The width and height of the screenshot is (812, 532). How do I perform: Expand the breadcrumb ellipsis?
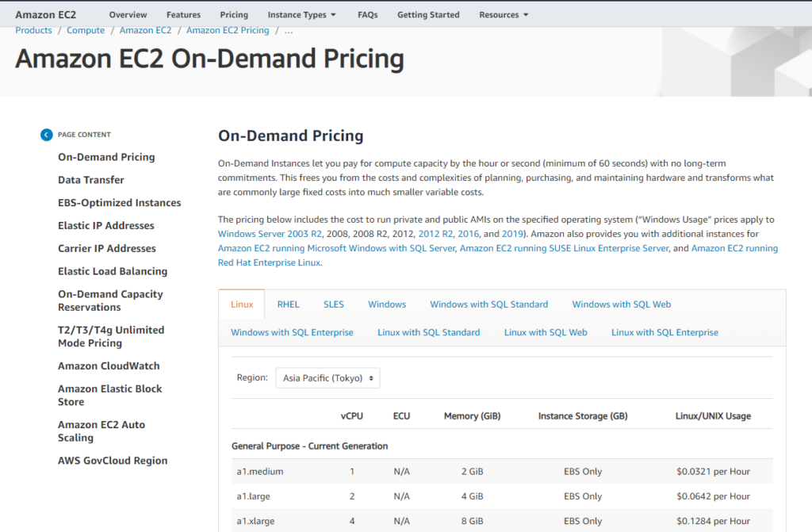(289, 31)
